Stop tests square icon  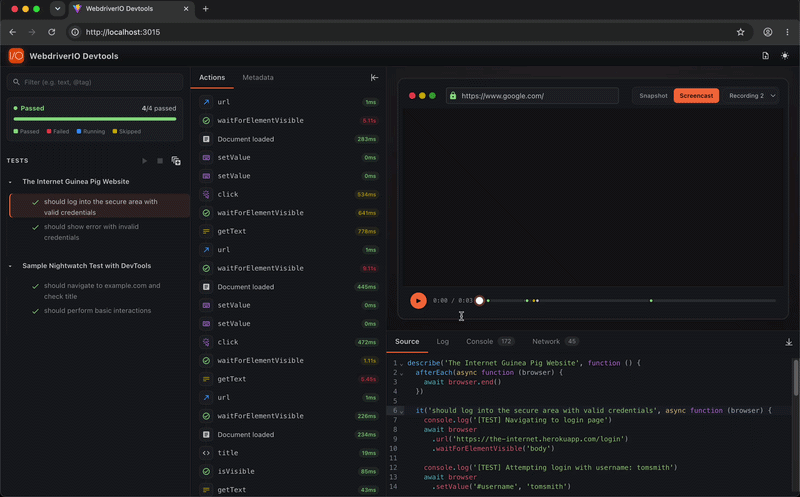tap(160, 161)
